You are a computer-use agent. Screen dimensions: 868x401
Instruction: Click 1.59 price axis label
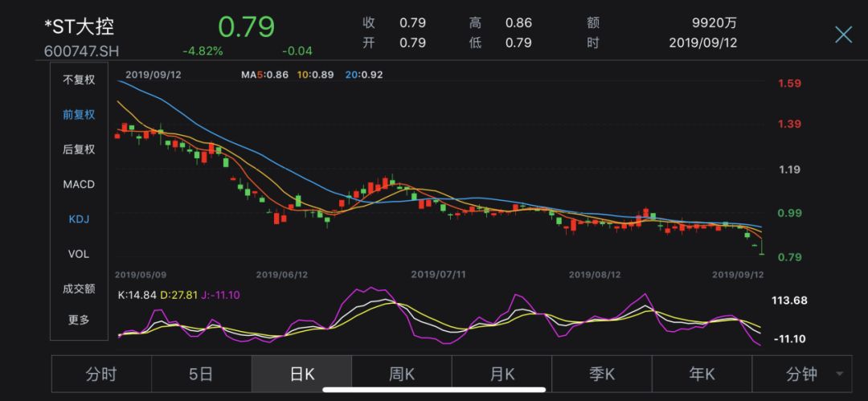coord(789,84)
